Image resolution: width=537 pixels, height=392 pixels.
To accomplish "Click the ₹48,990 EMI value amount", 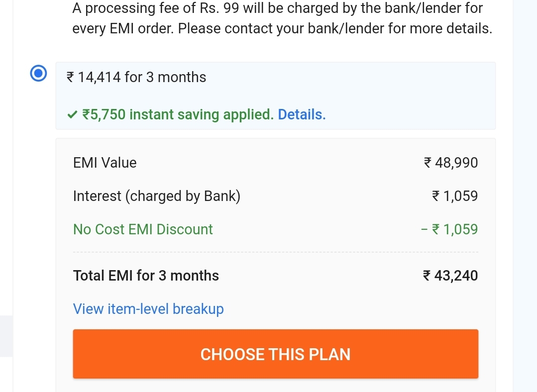I will 451,163.
